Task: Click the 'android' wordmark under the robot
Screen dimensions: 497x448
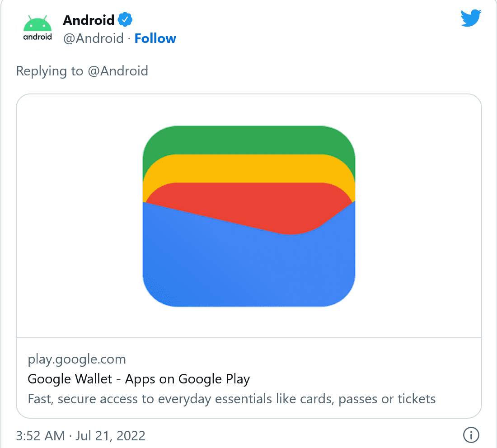Action: [38, 37]
